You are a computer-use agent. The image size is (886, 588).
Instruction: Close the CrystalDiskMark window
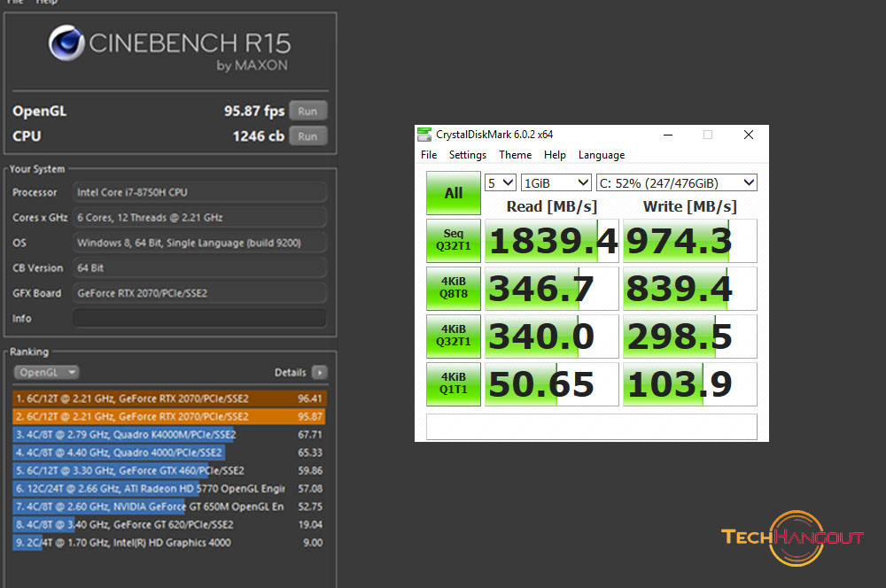749,135
